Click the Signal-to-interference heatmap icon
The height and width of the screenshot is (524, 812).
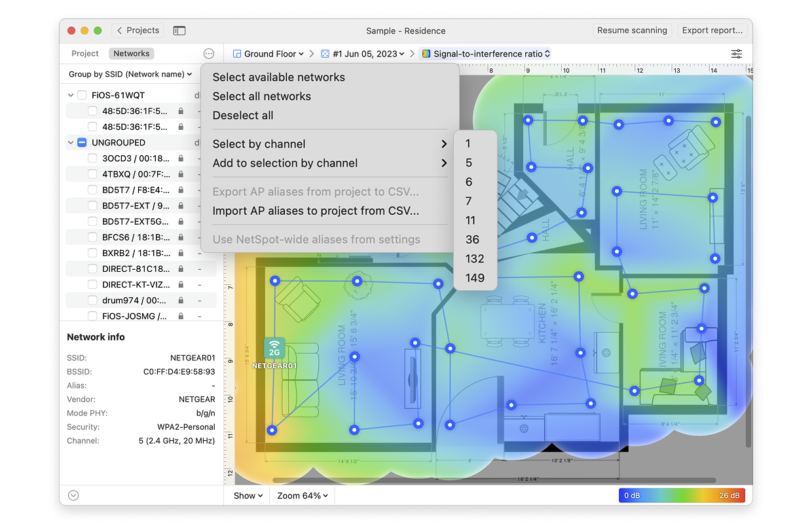click(x=426, y=54)
